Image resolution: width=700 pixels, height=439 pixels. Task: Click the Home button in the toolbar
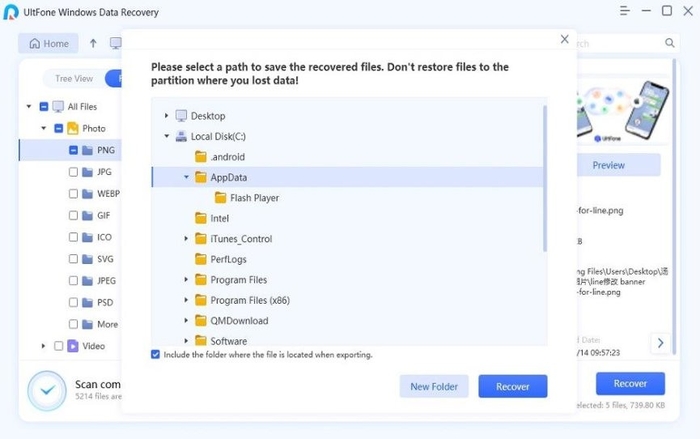click(x=48, y=44)
